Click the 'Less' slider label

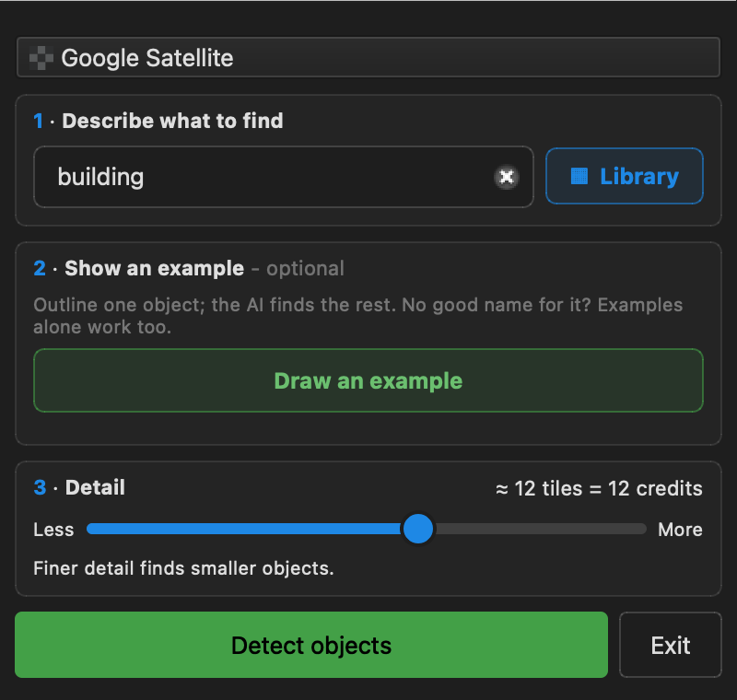(x=53, y=530)
